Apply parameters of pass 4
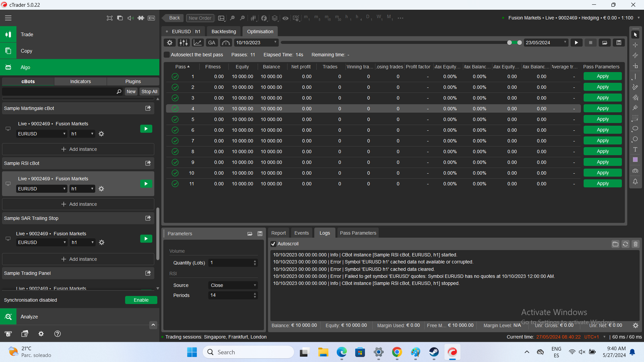644x362 pixels. (602, 109)
